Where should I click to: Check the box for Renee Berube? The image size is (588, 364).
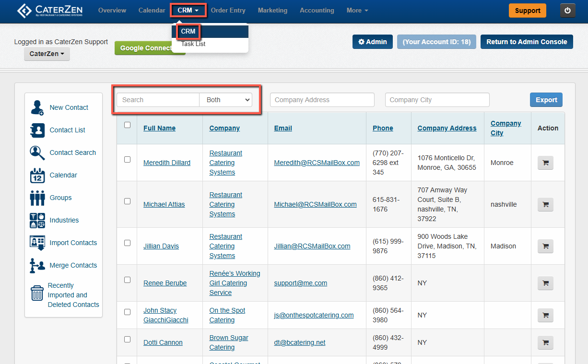127,280
